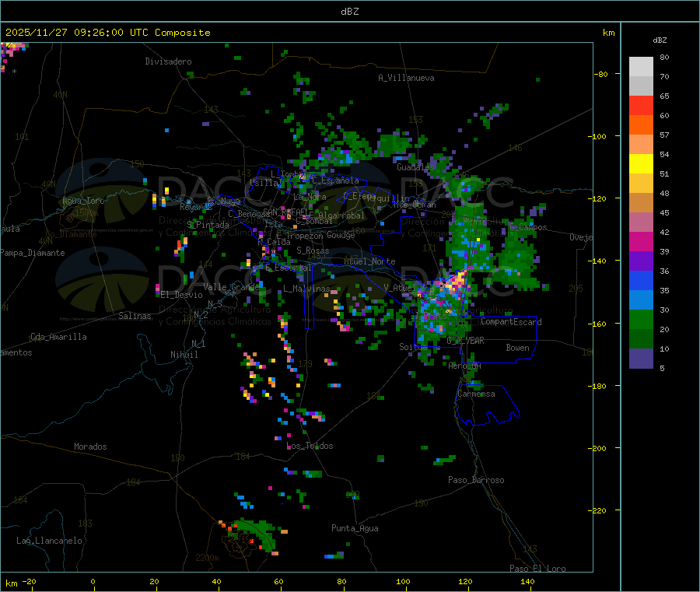The height and width of the screenshot is (592, 700).
Task: Select the 'Paso_Barroso' place label
Action: coord(476,480)
